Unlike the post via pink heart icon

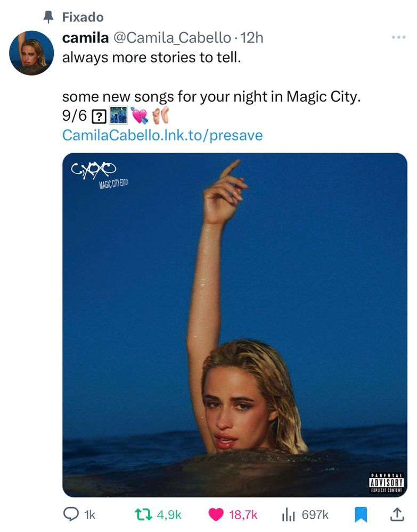(216, 514)
